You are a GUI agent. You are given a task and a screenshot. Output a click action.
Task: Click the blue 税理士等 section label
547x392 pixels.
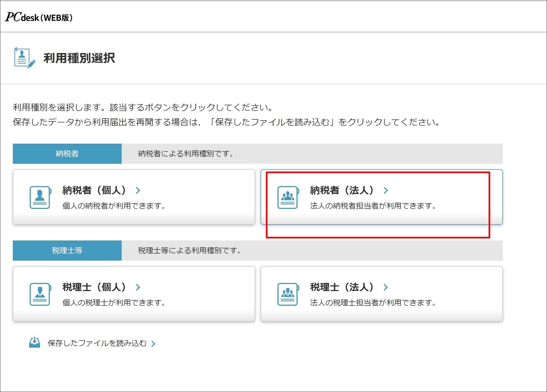coord(67,251)
